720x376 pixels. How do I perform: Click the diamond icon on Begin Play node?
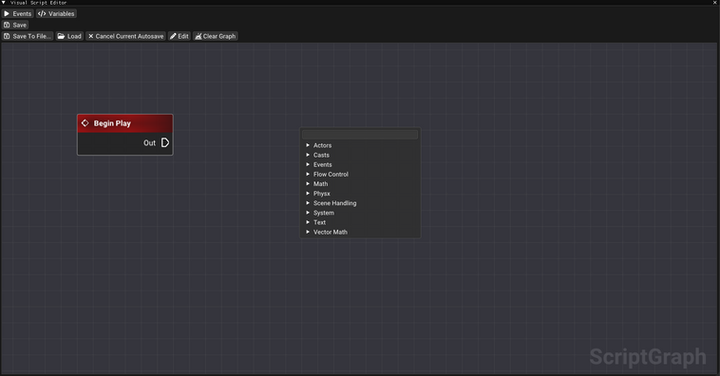85,123
